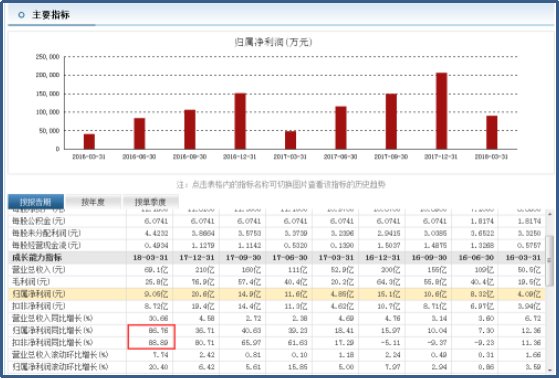Click the chart bar for 2017-06-30

tap(341, 128)
